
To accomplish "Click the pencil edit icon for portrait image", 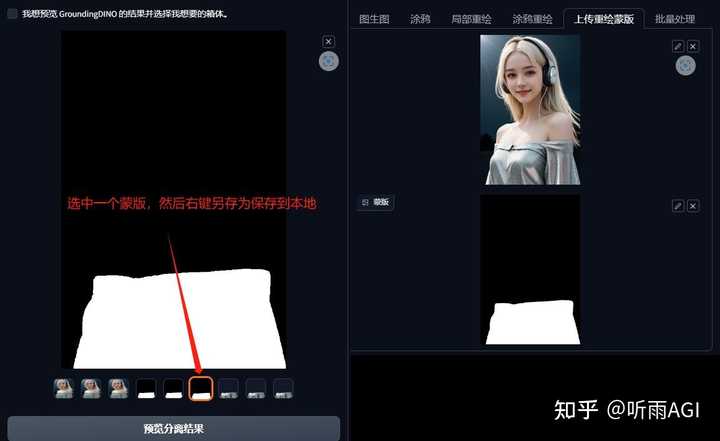I will (x=678, y=46).
